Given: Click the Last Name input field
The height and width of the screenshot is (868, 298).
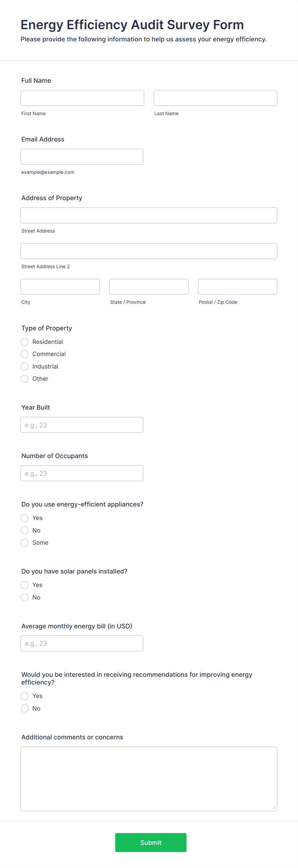Looking at the screenshot, I should tap(215, 98).
